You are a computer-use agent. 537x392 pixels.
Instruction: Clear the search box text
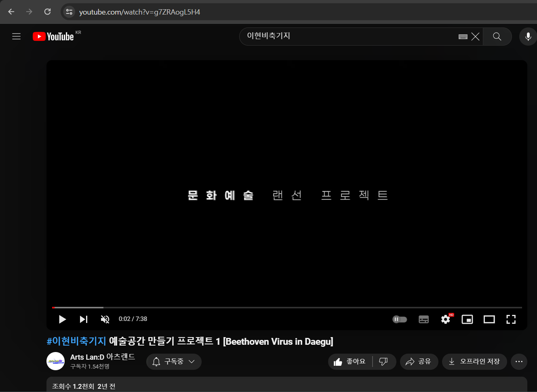click(x=476, y=36)
